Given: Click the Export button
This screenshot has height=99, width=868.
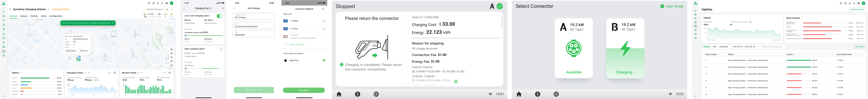Looking at the screenshot, I should [860, 47].
